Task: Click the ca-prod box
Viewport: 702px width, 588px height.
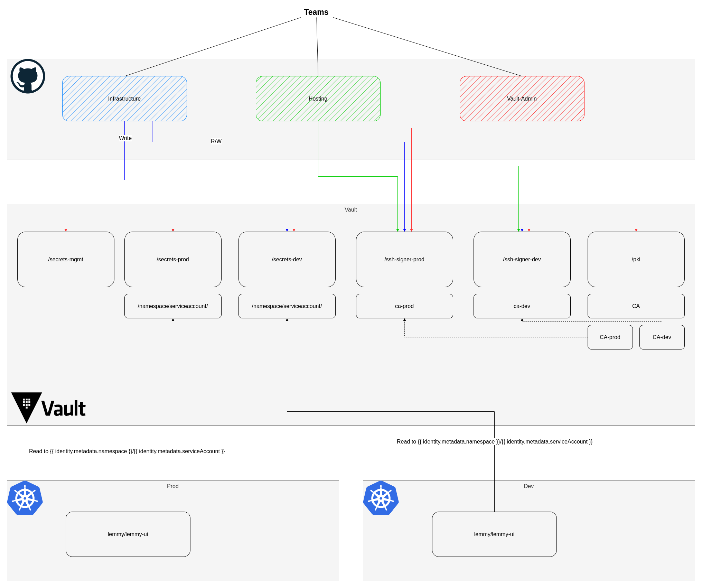Action: pos(404,306)
